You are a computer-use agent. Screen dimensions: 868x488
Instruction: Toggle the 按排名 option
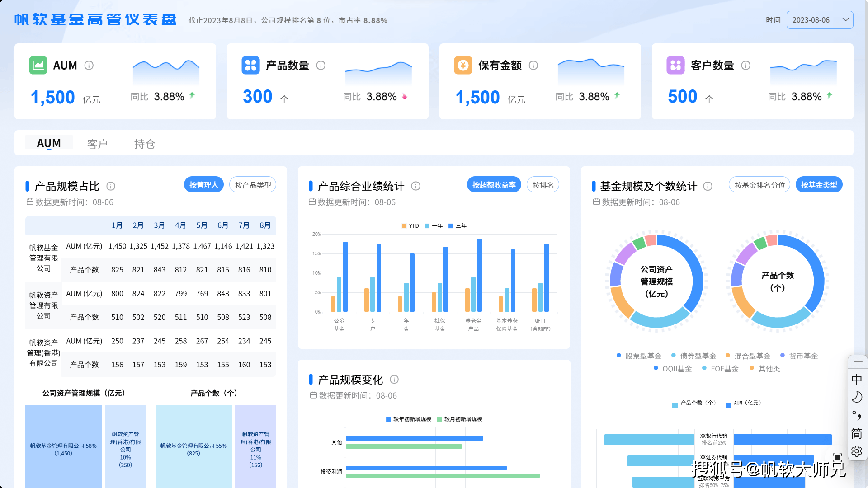[x=542, y=185]
